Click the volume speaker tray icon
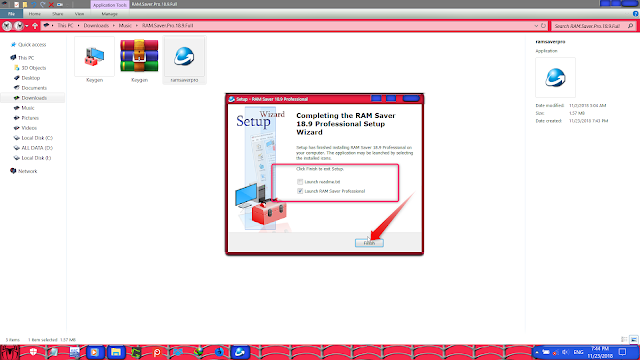The height and width of the screenshot is (360, 640). tap(565, 352)
